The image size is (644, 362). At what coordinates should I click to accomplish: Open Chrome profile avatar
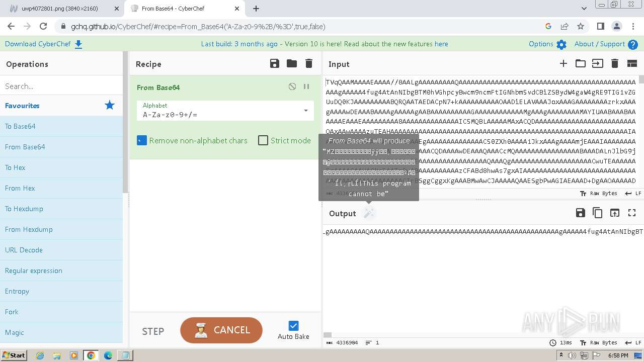pos(616,26)
